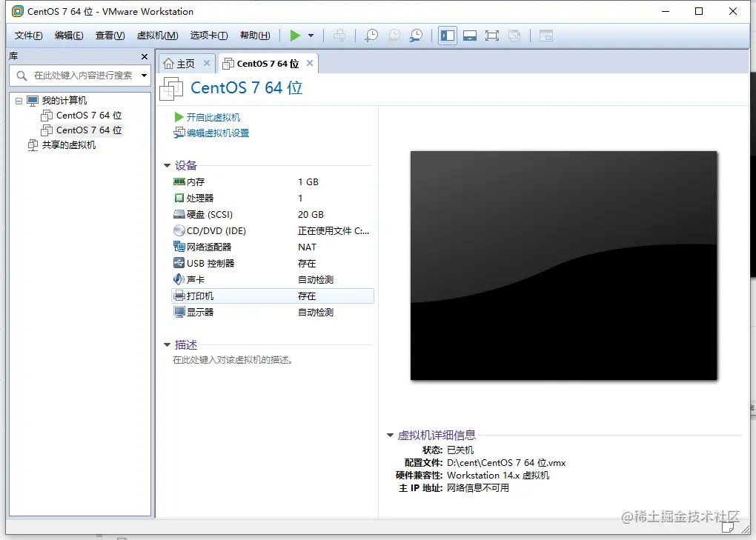This screenshot has height=540, width=756.
Task: Click the 网络适配器 network adapter icon
Action: coord(179,247)
